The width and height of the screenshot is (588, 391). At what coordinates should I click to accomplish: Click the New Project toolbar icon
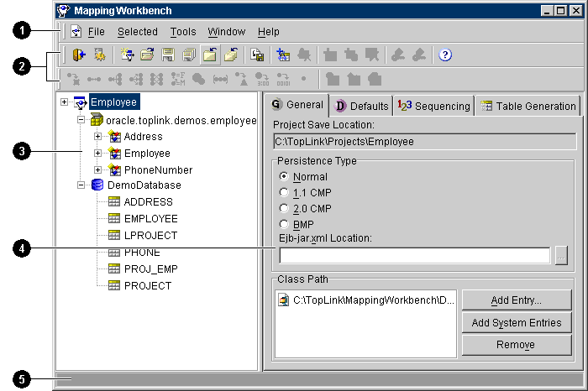click(128, 55)
